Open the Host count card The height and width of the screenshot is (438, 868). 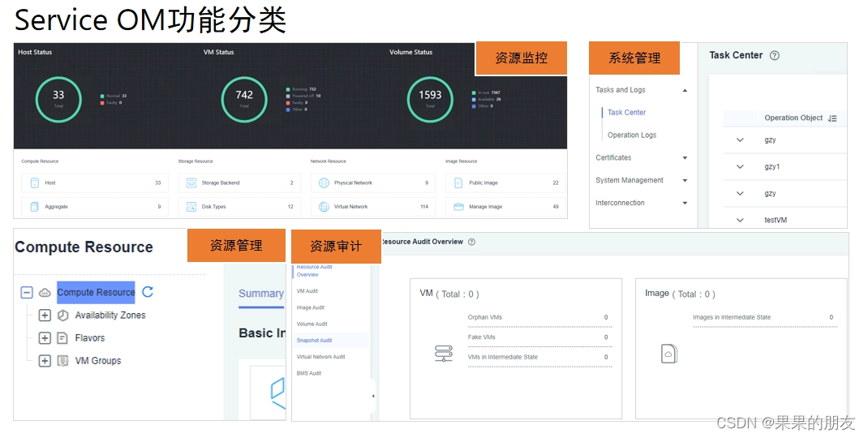[95, 182]
